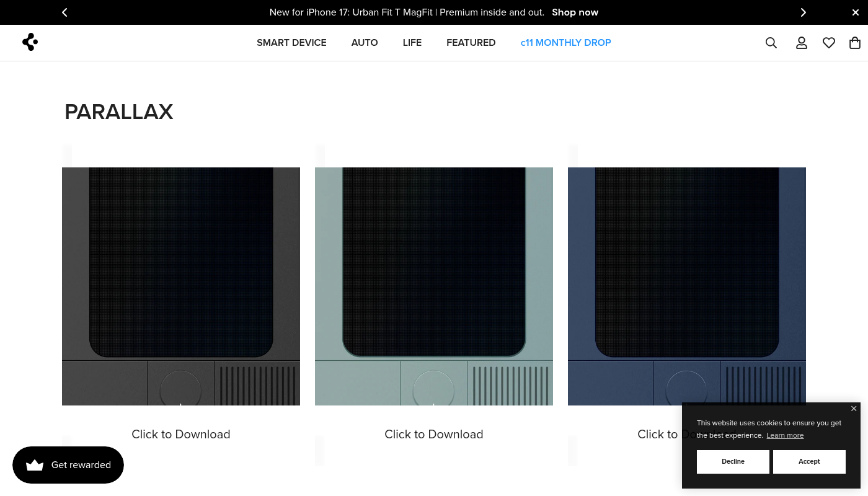
Task: Show next announcement with right arrow
Action: coord(803,12)
